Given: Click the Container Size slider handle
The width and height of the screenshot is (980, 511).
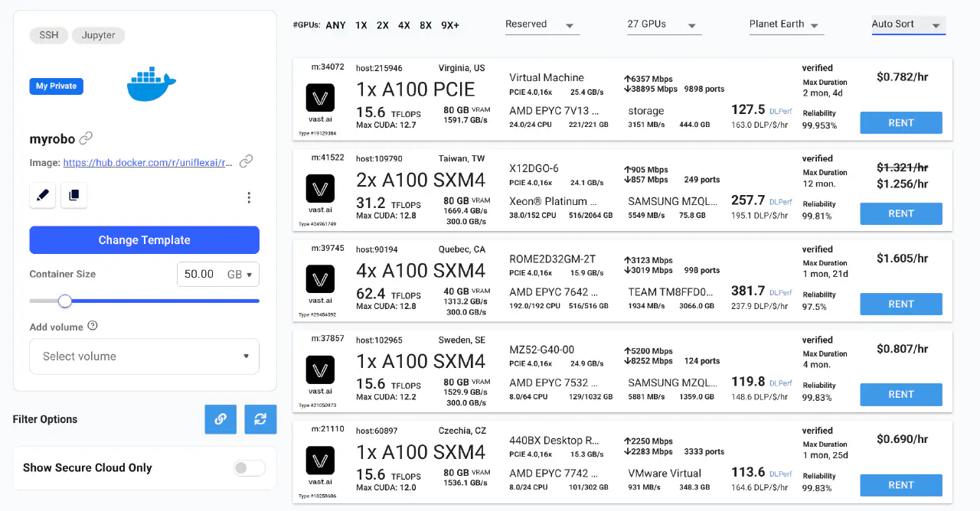Looking at the screenshot, I should tap(65, 301).
